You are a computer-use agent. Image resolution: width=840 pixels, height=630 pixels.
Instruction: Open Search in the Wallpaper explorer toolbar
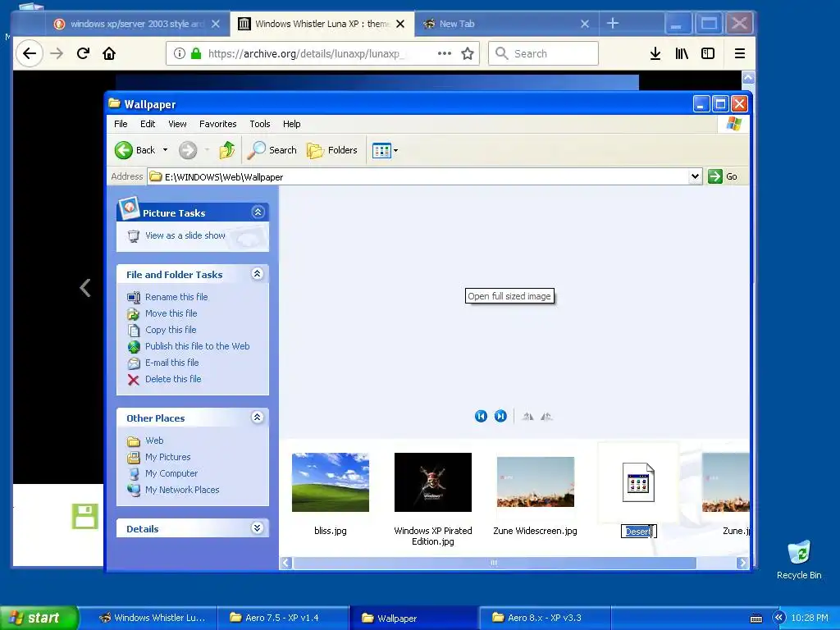pyautogui.click(x=271, y=150)
